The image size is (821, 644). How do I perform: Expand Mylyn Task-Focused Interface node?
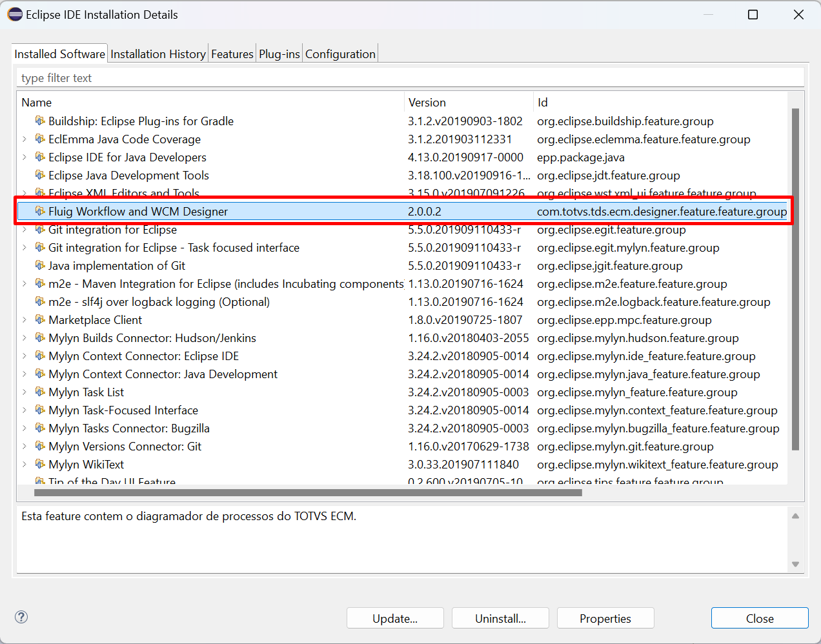(25, 410)
